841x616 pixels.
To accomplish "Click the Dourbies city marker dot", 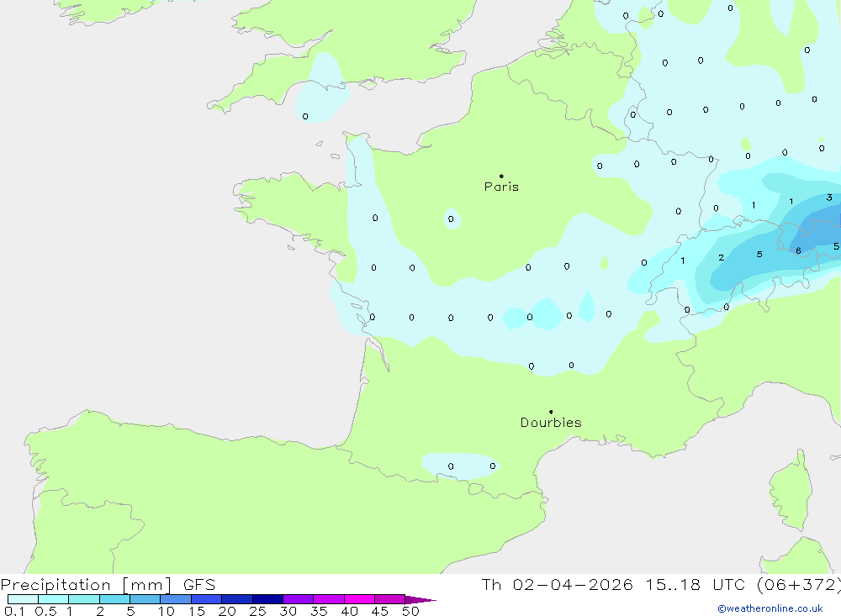I will [x=551, y=412].
